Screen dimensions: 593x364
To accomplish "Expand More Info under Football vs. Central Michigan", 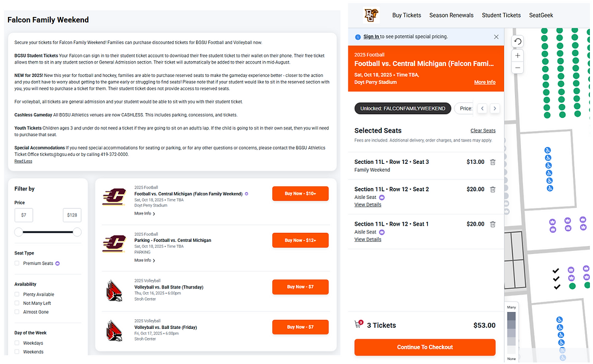I will pyautogui.click(x=145, y=213).
